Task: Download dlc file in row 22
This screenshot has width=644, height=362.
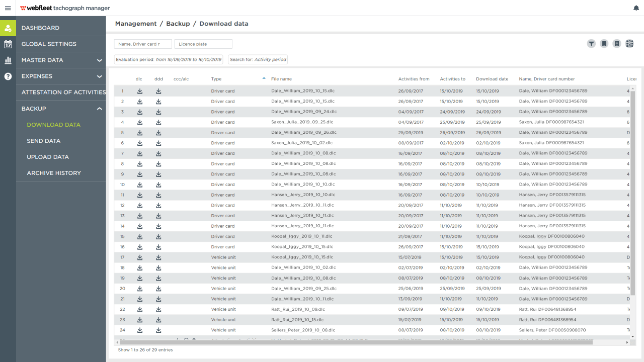Action: pos(140,309)
